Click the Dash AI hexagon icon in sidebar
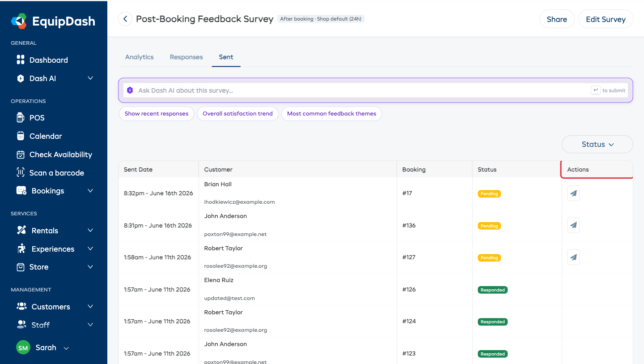This screenshot has height=364, width=644. coord(21,78)
